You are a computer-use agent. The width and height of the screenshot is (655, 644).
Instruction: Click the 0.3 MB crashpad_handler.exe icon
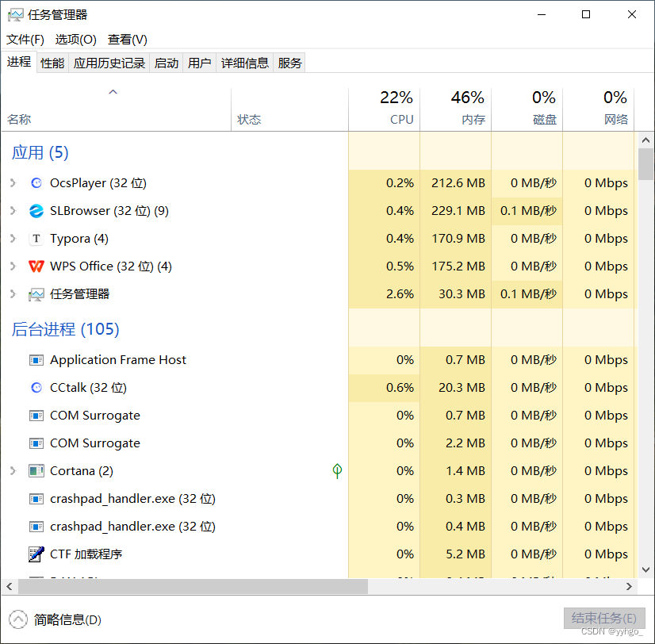click(x=36, y=499)
